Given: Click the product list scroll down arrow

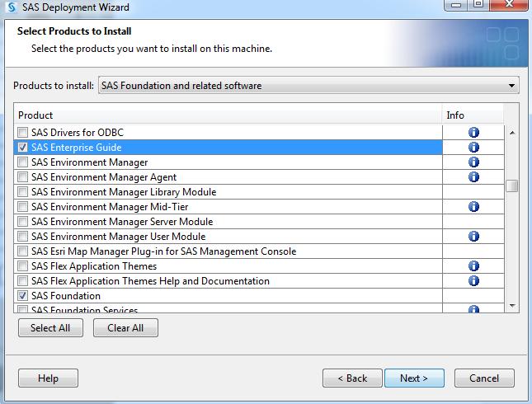Looking at the screenshot, I should click(512, 306).
